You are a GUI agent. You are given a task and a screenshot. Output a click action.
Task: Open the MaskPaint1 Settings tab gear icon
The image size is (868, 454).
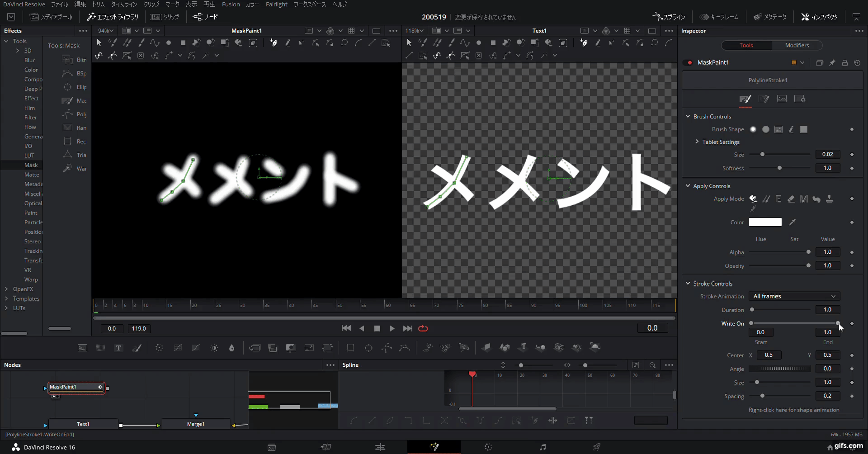point(800,99)
